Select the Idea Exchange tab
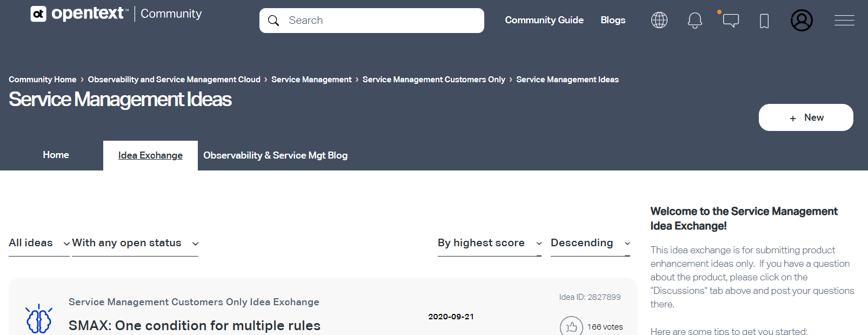The image size is (868, 335). click(150, 155)
